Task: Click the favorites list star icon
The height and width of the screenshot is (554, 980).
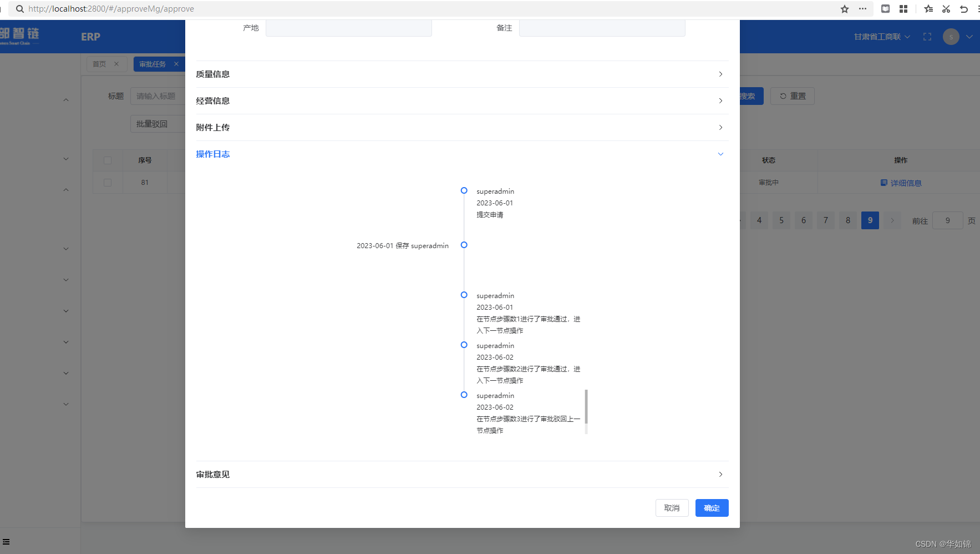Action: coord(928,9)
